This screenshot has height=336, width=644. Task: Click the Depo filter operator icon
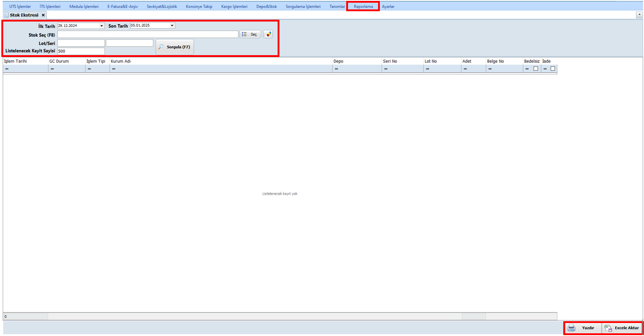point(336,69)
